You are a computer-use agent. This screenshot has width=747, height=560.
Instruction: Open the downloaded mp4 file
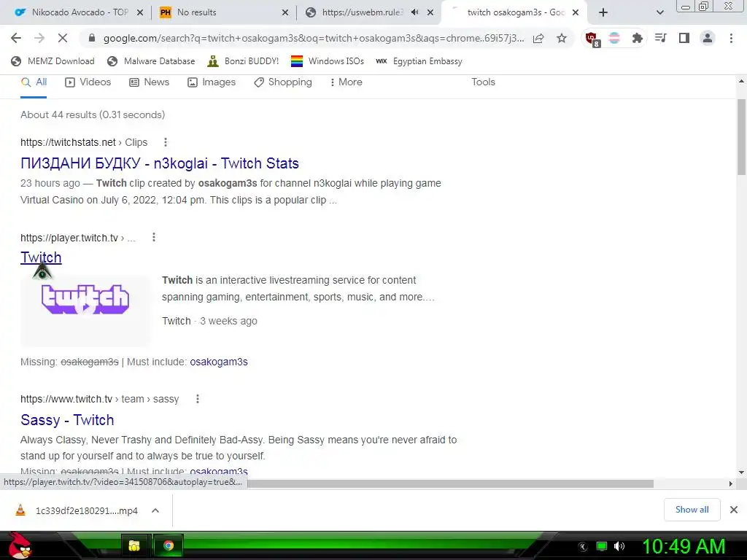(76, 510)
